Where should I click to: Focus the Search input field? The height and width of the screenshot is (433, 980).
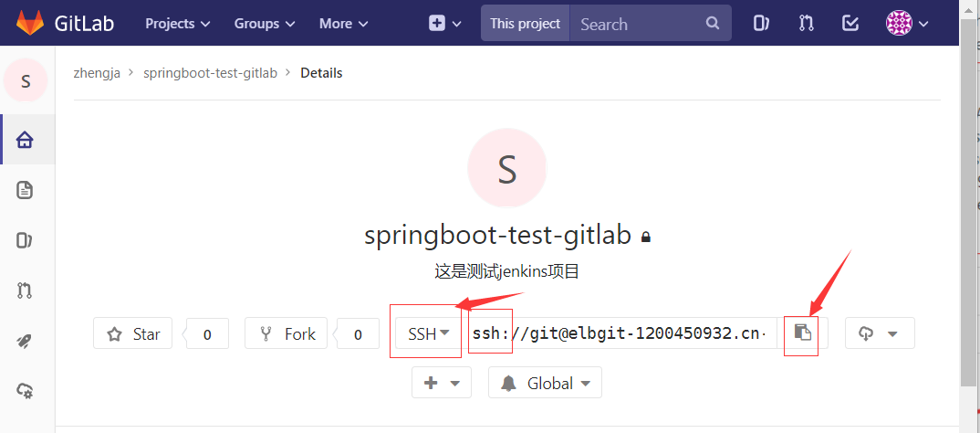[638, 24]
